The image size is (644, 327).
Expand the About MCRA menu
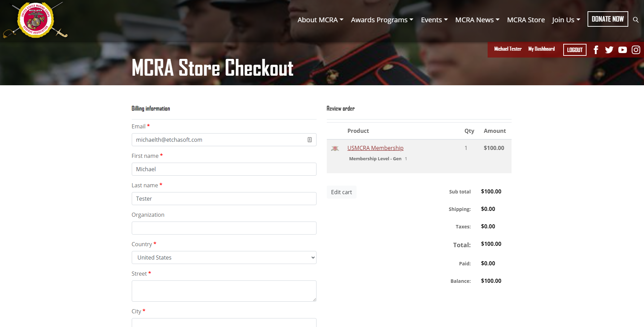point(320,20)
